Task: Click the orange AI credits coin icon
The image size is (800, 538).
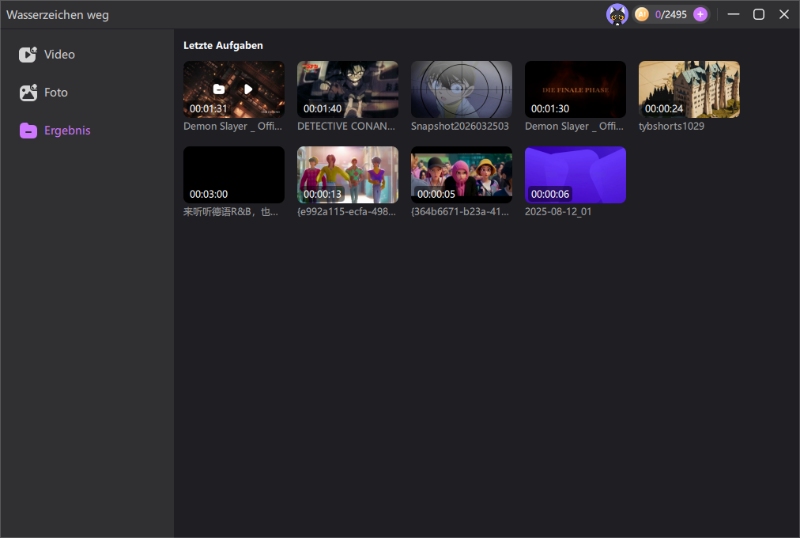Action: click(x=642, y=14)
